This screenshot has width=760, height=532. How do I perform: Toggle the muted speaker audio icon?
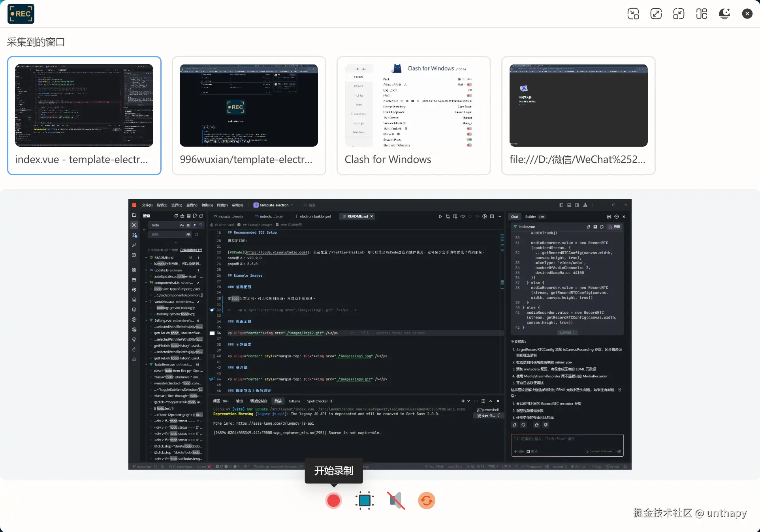tap(396, 500)
